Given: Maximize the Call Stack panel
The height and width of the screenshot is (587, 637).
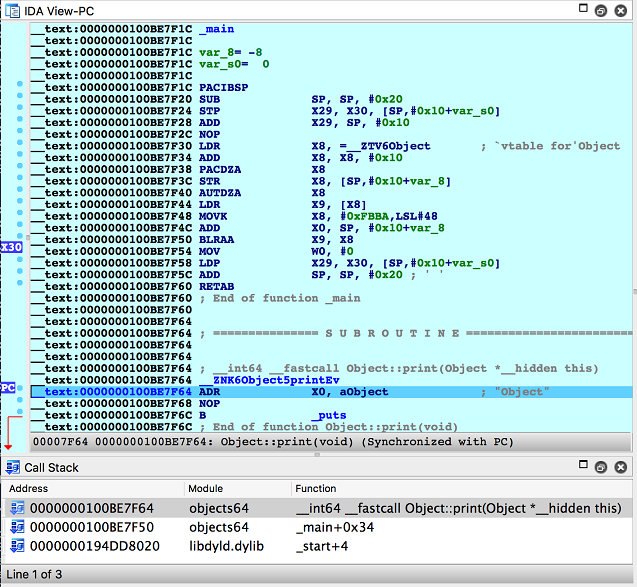Looking at the screenshot, I should (x=583, y=464).
